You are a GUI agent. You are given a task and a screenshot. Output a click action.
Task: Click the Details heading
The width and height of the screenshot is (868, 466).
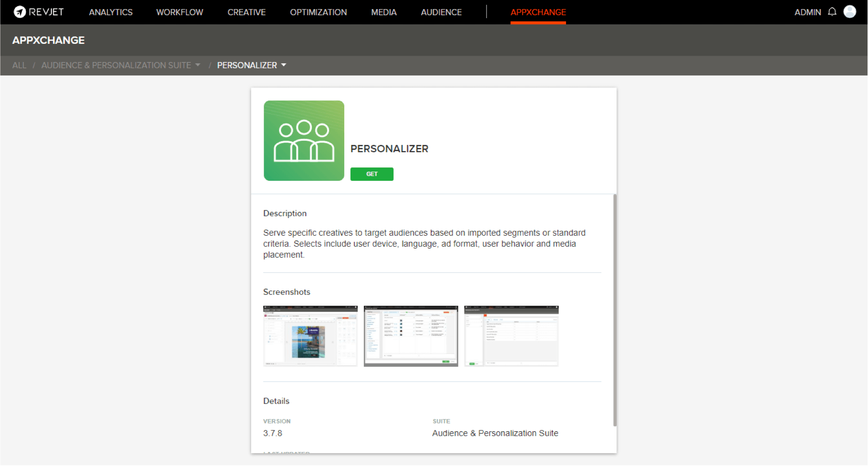click(x=276, y=401)
